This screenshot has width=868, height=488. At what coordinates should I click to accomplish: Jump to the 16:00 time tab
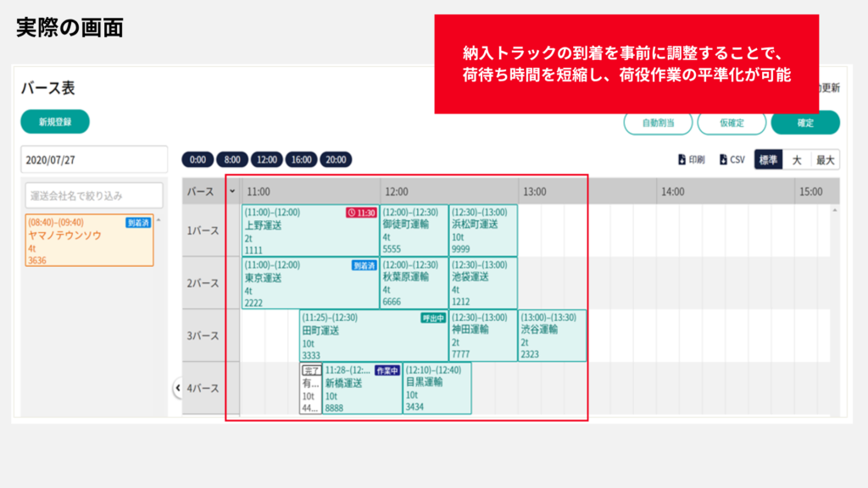click(x=301, y=159)
